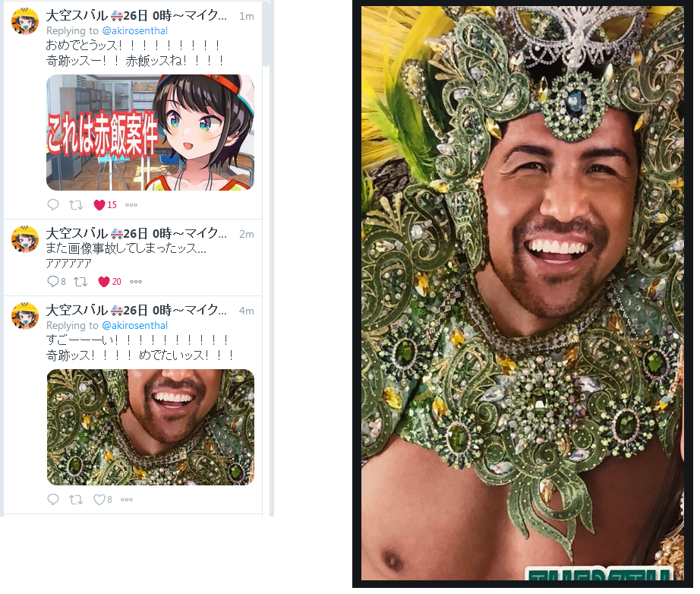Click reply icon on the 4m tweet
The height and width of the screenshot is (594, 700).
[53, 499]
